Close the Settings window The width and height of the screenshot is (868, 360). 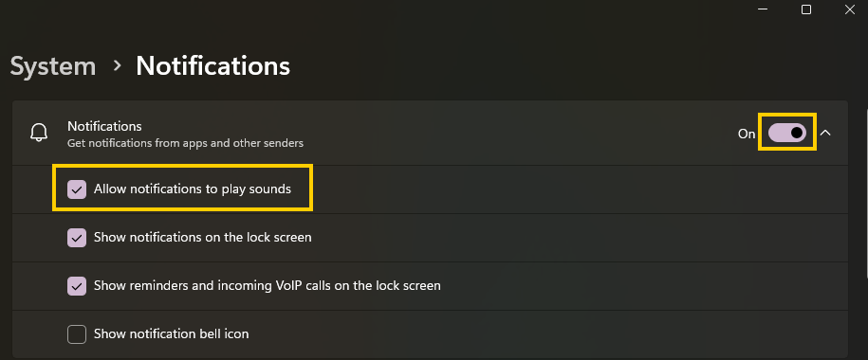850,9
